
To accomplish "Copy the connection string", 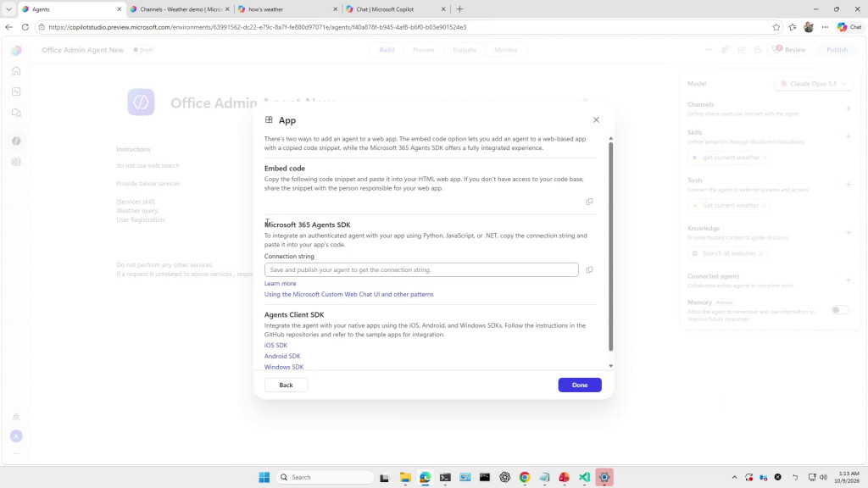I will [590, 270].
